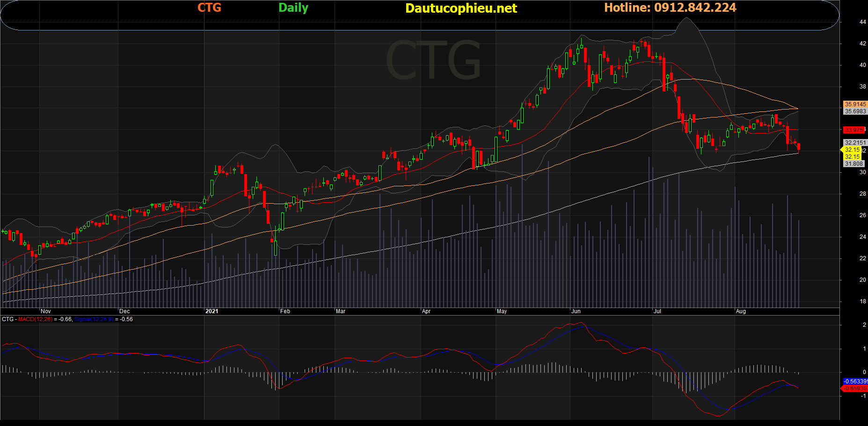Click the blue Signal(12,26,9) indicator label

coord(94,319)
